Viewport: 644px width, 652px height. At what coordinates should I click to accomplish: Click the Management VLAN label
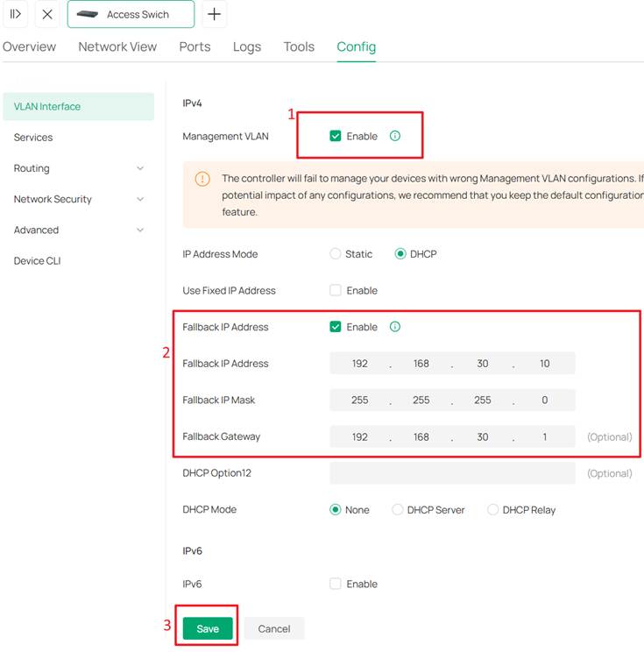point(225,137)
